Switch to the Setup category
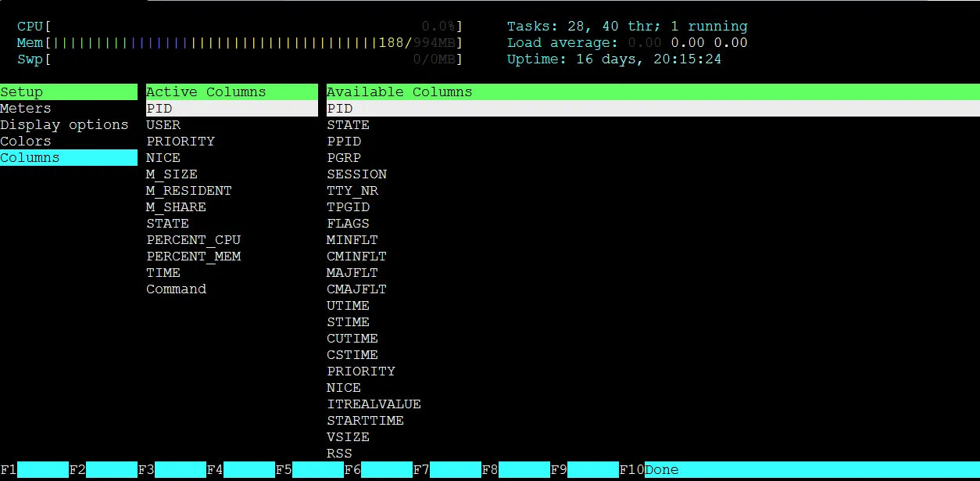Viewport: 980px width, 481px height. pos(21,92)
